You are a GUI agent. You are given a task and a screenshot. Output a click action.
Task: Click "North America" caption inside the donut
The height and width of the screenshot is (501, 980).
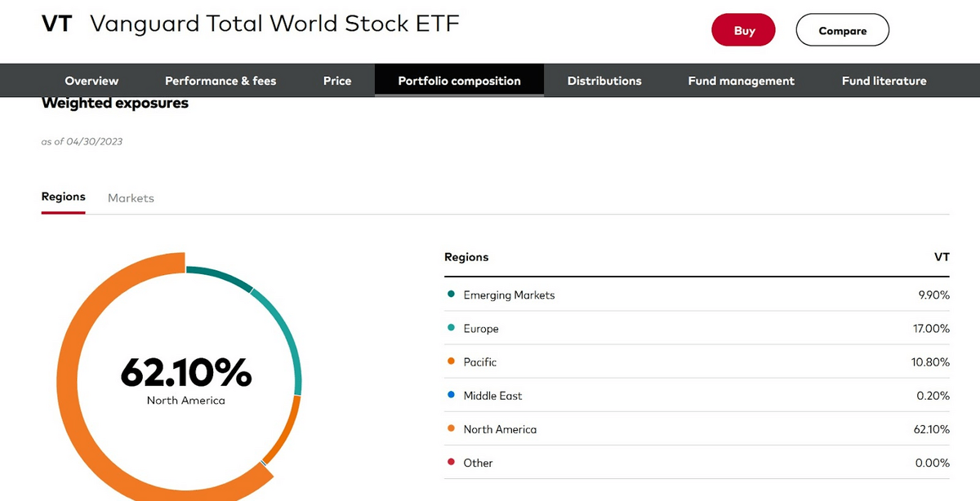186,401
